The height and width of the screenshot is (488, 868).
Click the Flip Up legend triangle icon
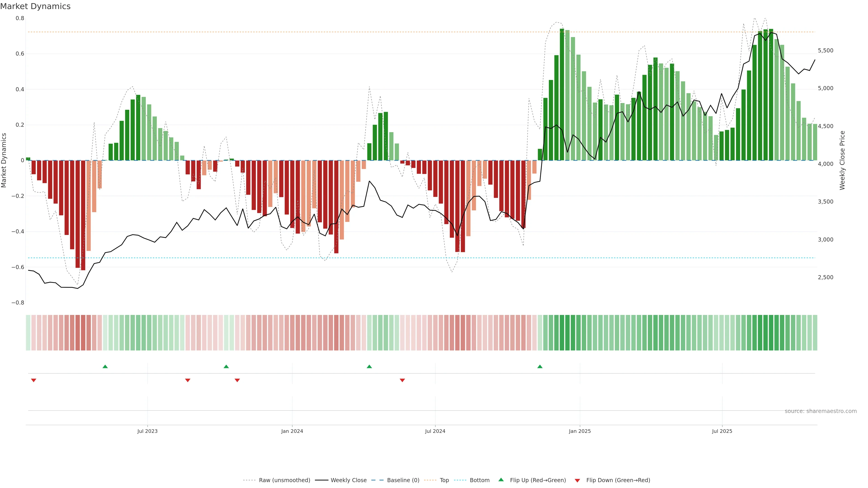click(x=501, y=480)
